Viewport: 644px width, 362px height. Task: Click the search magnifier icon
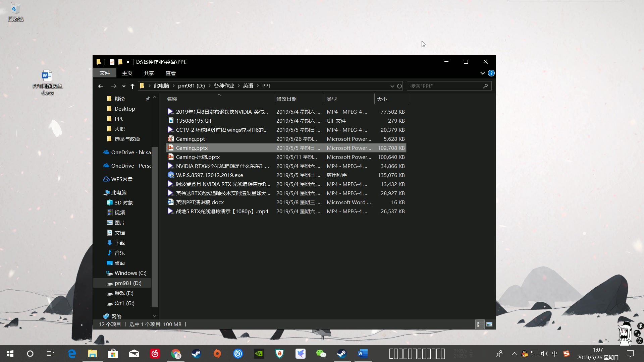(485, 86)
